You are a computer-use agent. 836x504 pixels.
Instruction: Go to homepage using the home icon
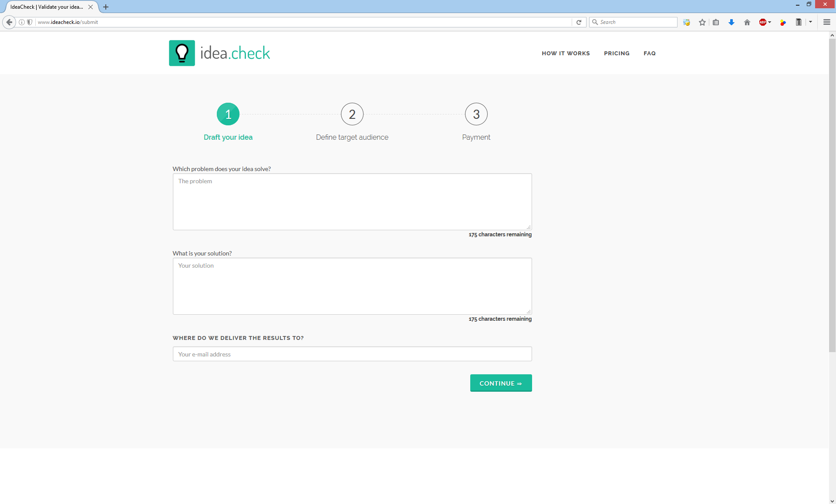[747, 22]
